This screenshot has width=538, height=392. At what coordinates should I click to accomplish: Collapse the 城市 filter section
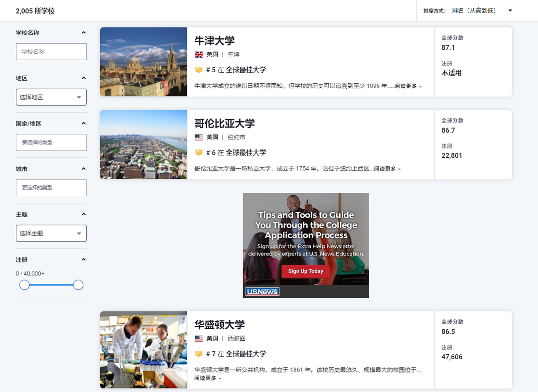[x=83, y=169]
